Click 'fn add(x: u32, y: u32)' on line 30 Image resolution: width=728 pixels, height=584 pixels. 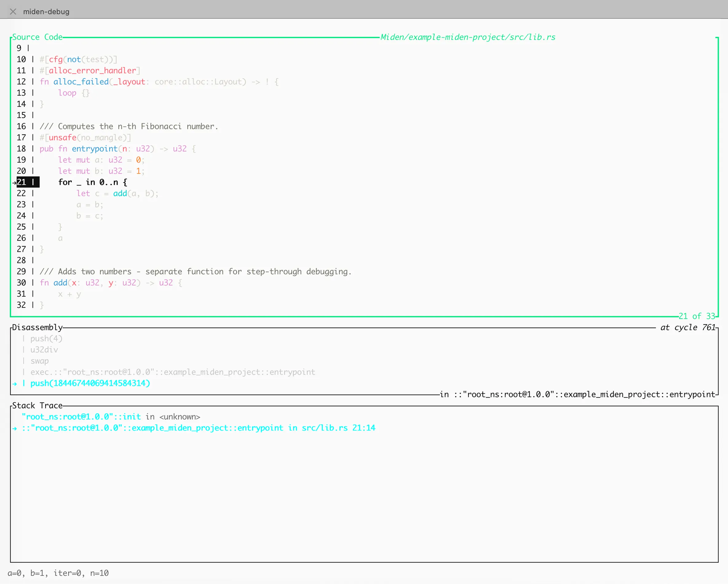pos(111,283)
